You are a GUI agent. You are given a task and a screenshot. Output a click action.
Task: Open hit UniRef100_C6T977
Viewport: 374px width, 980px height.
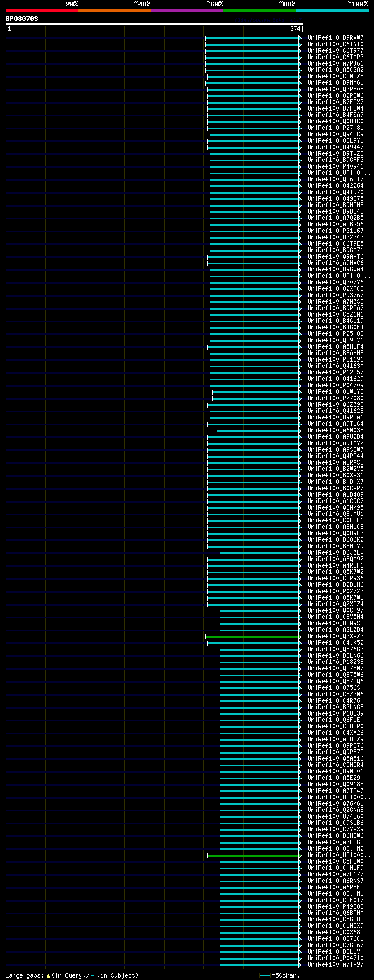coord(335,51)
